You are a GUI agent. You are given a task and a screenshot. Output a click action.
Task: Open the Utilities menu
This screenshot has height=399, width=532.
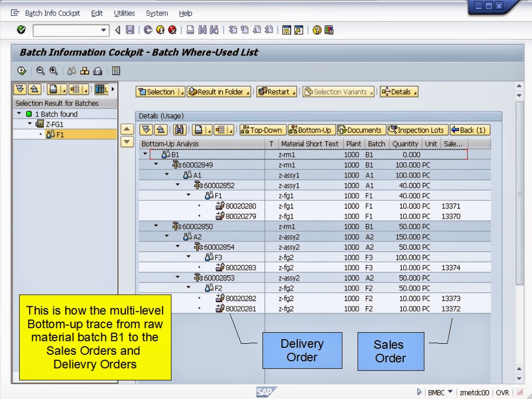pos(124,13)
